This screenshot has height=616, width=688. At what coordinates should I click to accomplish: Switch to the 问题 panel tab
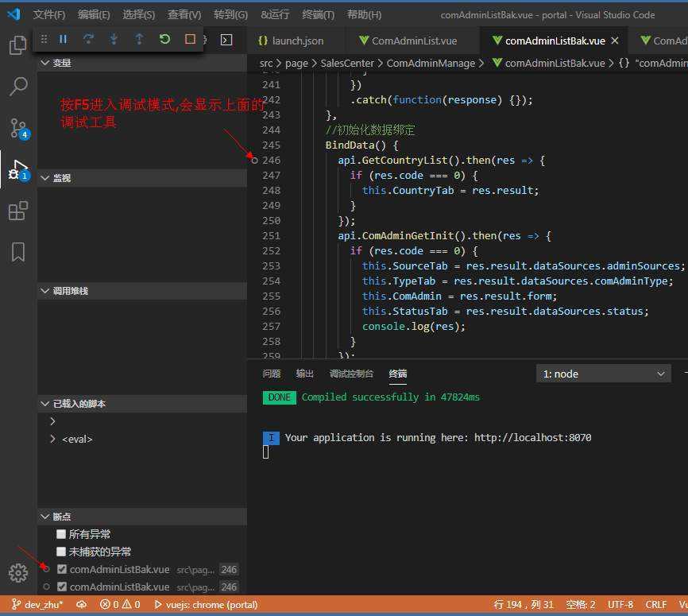pyautogui.click(x=271, y=374)
